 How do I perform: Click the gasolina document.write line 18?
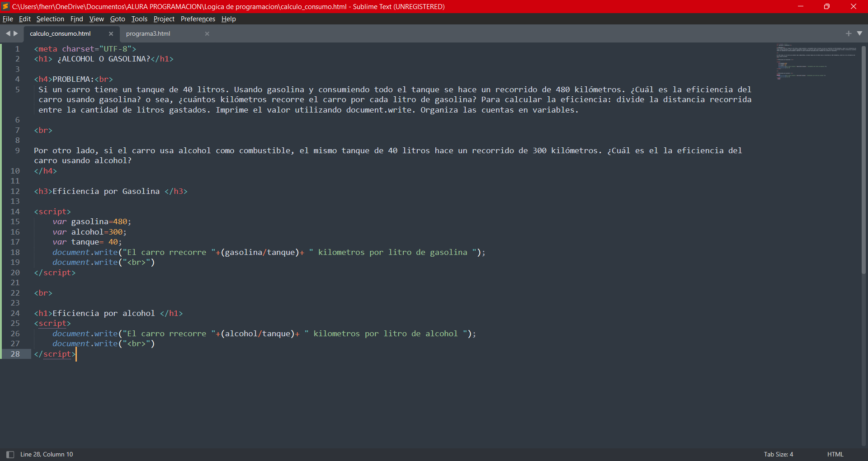(269, 252)
